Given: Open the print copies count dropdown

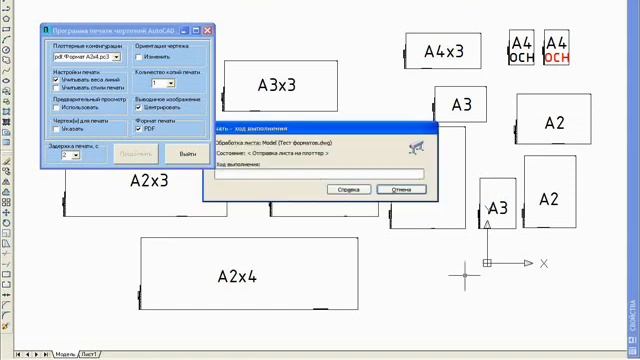Looking at the screenshot, I should (x=171, y=83).
